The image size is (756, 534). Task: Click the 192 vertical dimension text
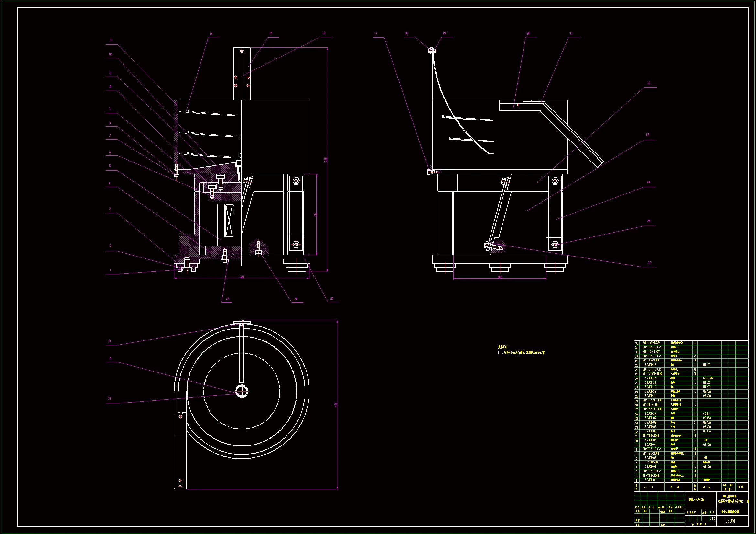tap(315, 215)
